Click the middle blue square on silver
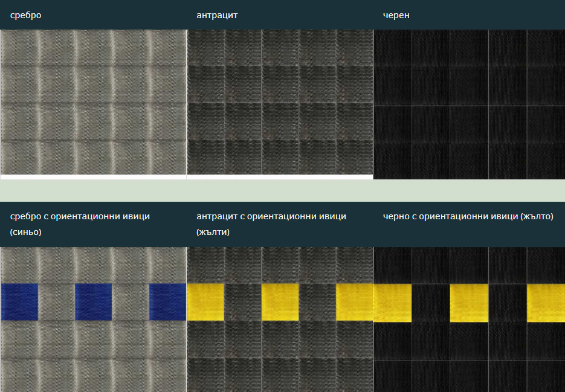Image resolution: width=565 pixels, height=392 pixels. (x=93, y=301)
